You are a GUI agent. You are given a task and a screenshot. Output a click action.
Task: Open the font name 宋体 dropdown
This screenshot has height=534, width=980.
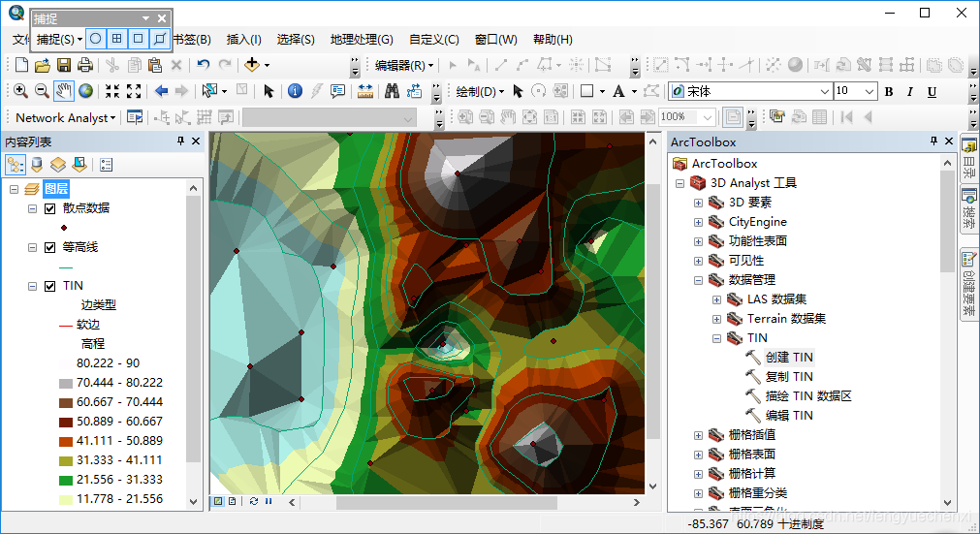[825, 92]
